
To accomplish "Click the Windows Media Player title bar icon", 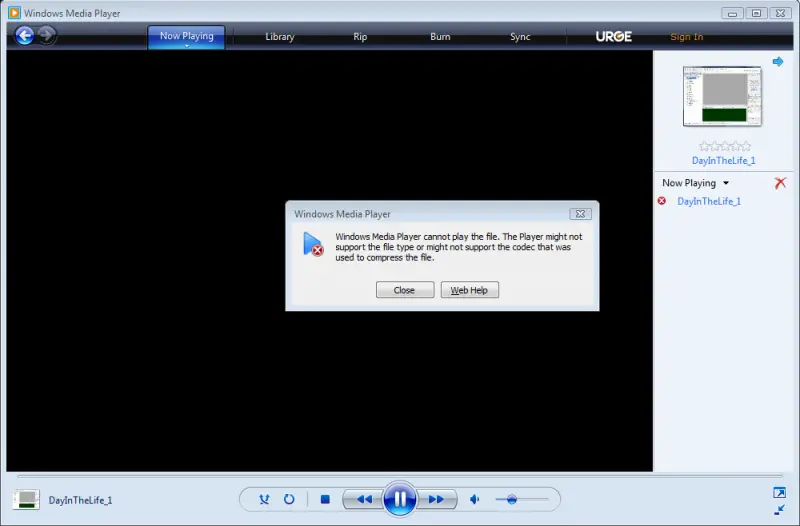I will pyautogui.click(x=14, y=13).
